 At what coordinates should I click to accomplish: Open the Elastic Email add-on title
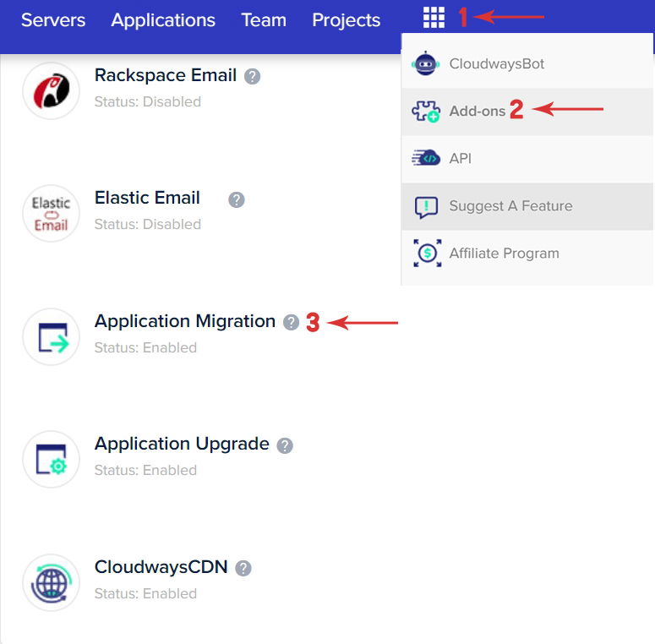[x=147, y=198]
